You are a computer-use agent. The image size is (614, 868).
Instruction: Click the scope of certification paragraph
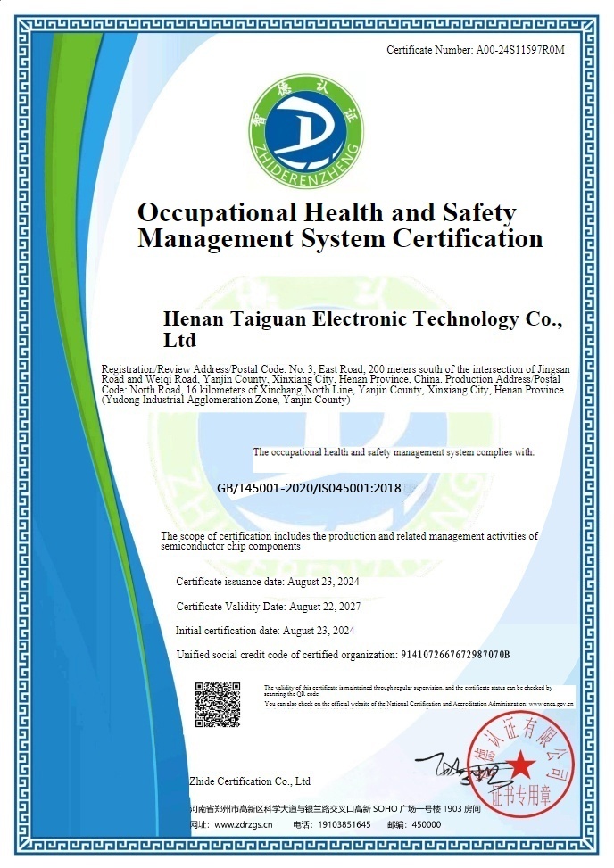tap(349, 541)
